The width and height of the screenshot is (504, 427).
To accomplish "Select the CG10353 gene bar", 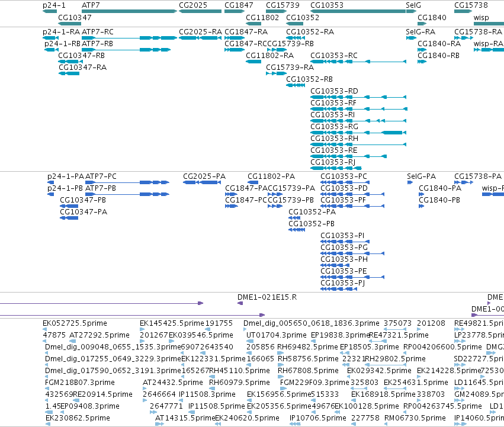I will (358, 11).
